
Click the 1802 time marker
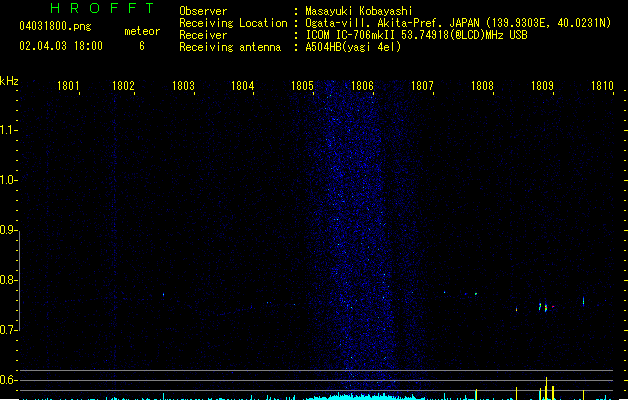123,86
